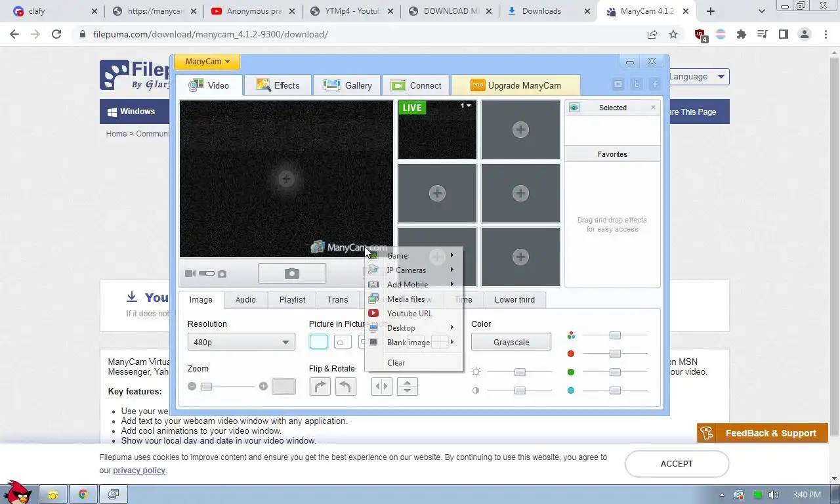Add a source to the top-right empty slot

coord(520,129)
